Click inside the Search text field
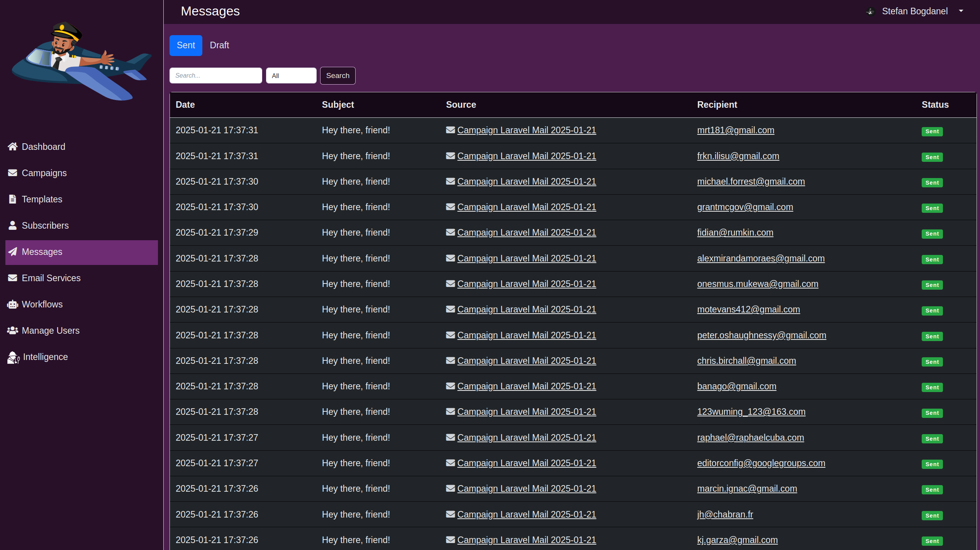Viewport: 980px width, 550px height. tap(215, 75)
